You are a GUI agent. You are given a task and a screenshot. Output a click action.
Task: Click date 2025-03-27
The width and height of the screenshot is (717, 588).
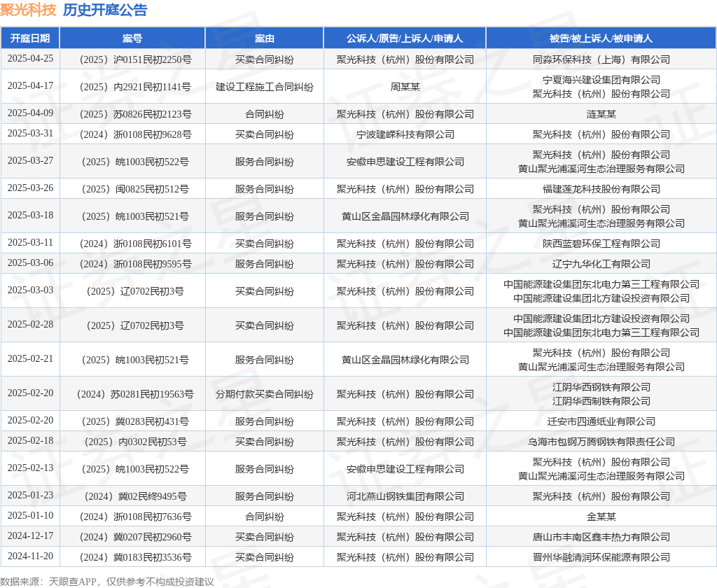click(30, 161)
